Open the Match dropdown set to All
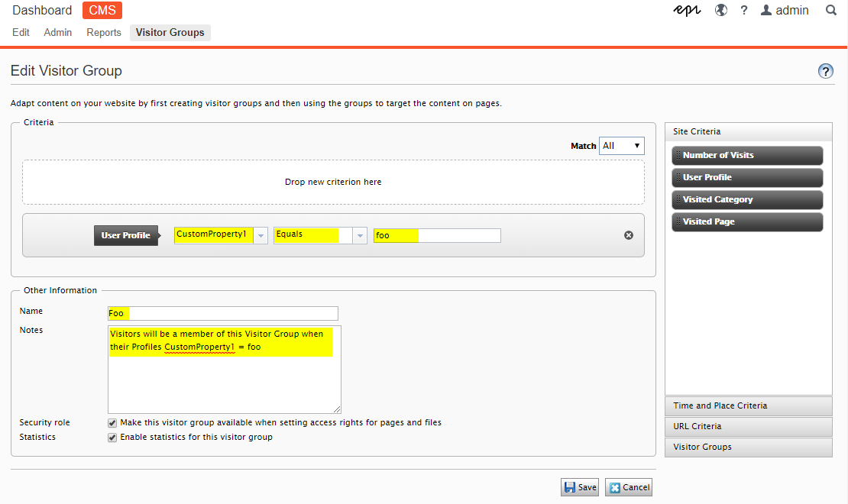 (x=621, y=145)
